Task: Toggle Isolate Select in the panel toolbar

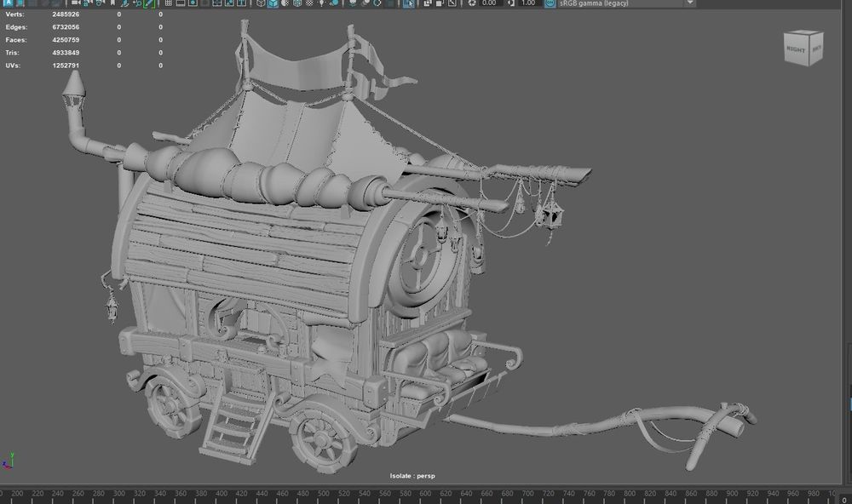Action: (409, 3)
